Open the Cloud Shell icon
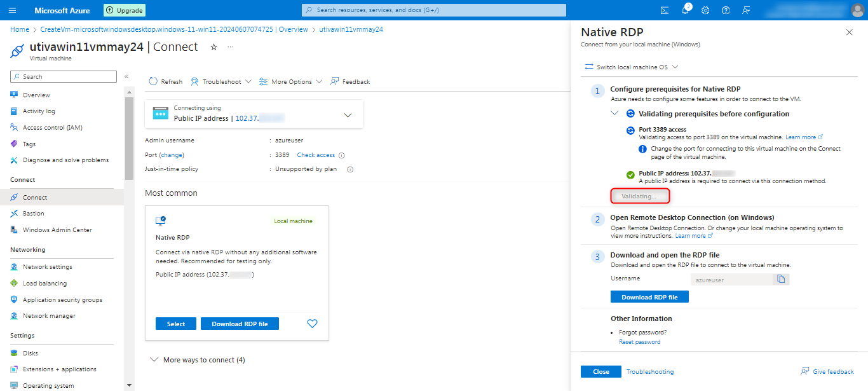 (x=665, y=10)
